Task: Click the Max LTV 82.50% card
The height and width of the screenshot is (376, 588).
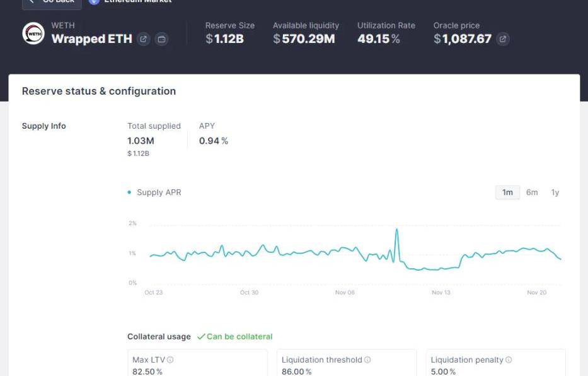Action: pos(197,363)
